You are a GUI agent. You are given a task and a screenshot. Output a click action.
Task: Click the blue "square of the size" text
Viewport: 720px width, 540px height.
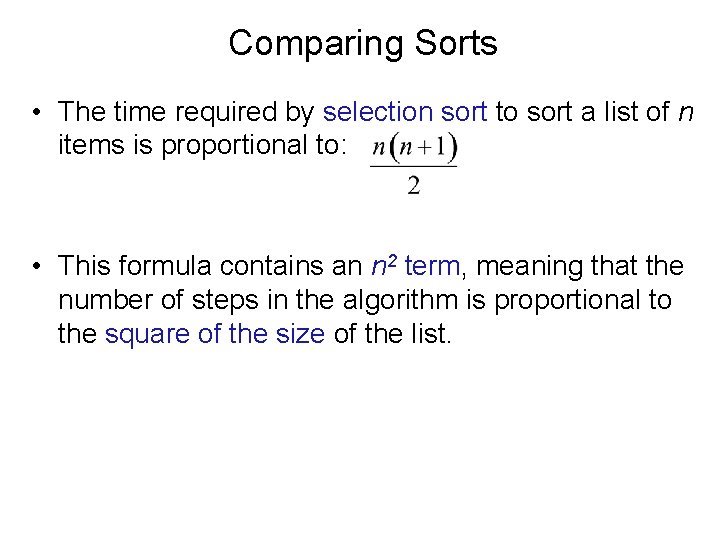click(x=215, y=334)
